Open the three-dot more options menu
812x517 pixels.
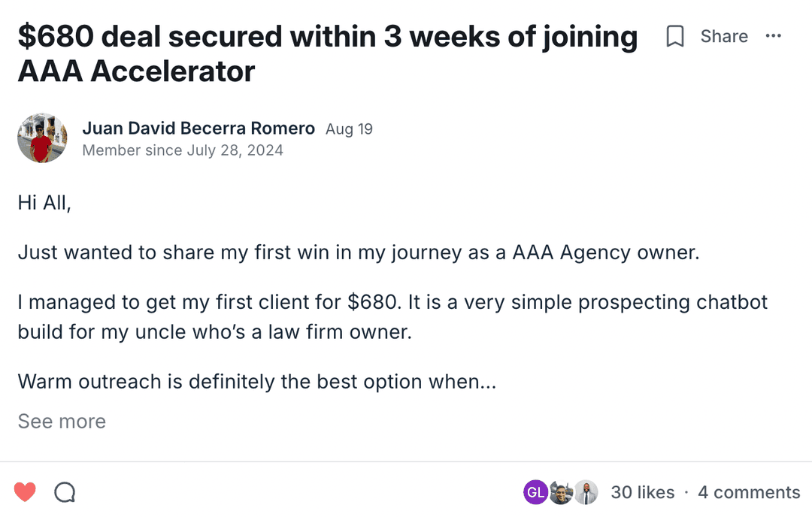point(773,36)
